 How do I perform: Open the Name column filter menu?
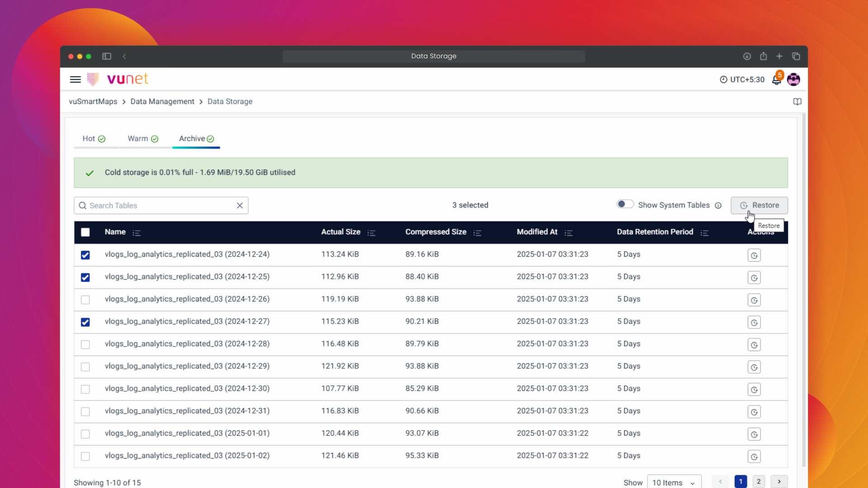pyautogui.click(x=137, y=232)
